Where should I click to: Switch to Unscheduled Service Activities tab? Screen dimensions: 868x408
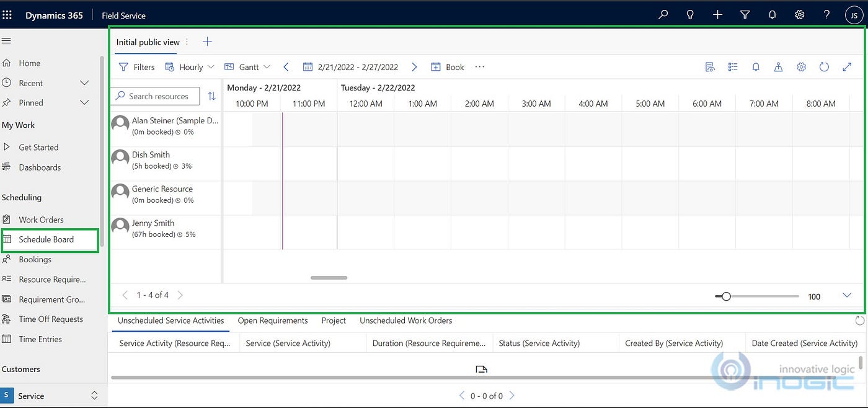tap(171, 321)
